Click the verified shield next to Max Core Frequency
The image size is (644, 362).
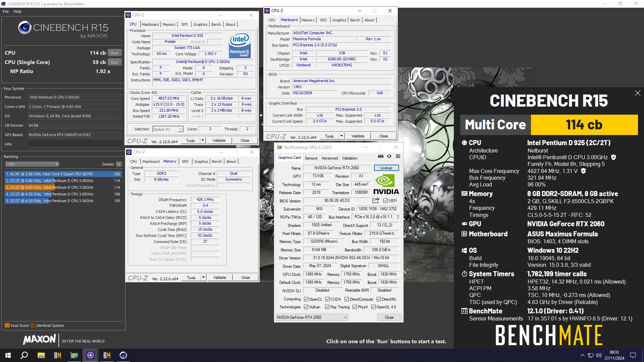pos(583,171)
